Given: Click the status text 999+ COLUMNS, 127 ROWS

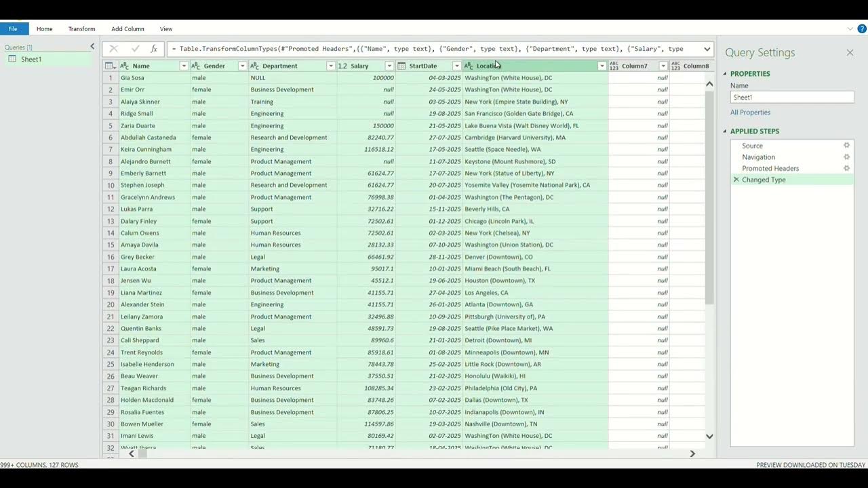Looking at the screenshot, I should click(x=39, y=465).
